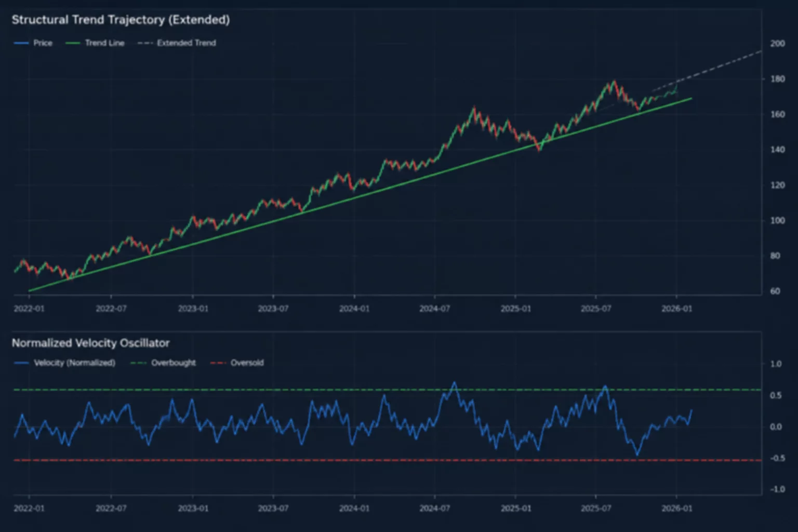Click the -0.5 oscillator axis label
This screenshot has height=532, width=798.
pyautogui.click(x=777, y=458)
